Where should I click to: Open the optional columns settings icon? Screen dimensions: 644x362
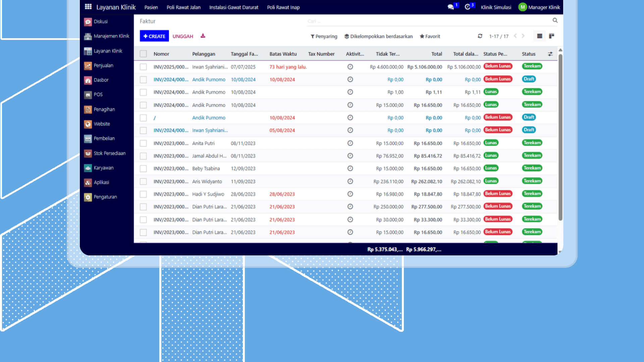pos(550,54)
